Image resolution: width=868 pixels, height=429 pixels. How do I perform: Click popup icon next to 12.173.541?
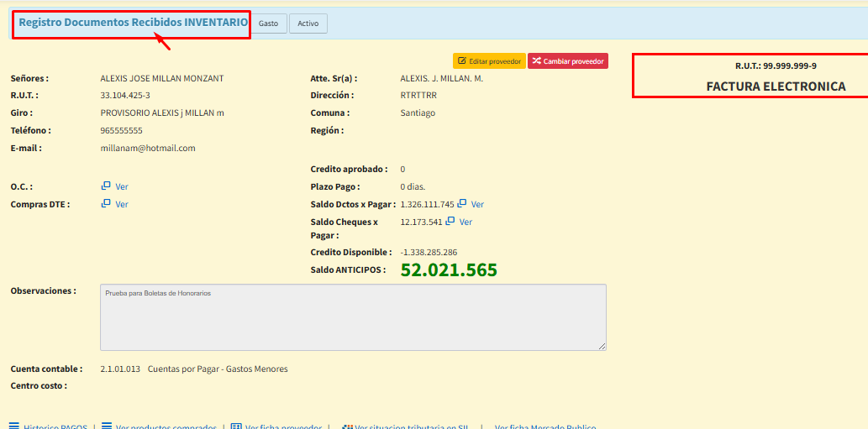click(450, 221)
